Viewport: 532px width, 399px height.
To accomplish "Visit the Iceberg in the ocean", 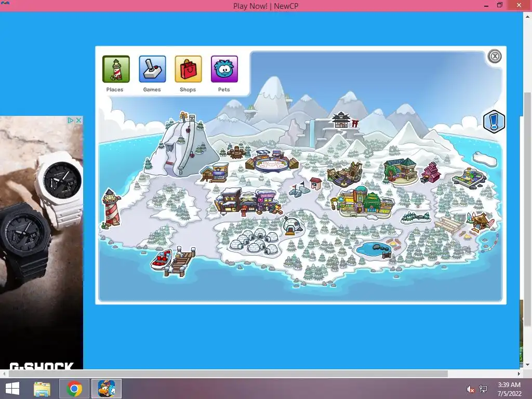I will [x=485, y=159].
